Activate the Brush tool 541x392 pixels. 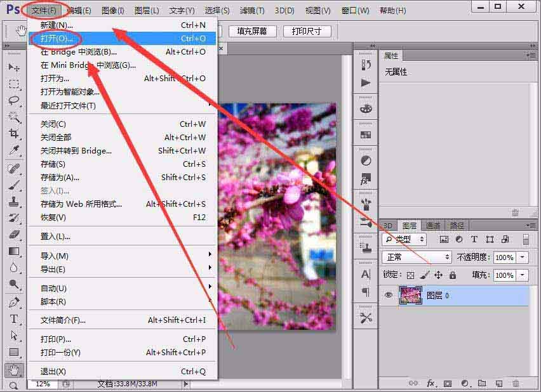point(14,188)
